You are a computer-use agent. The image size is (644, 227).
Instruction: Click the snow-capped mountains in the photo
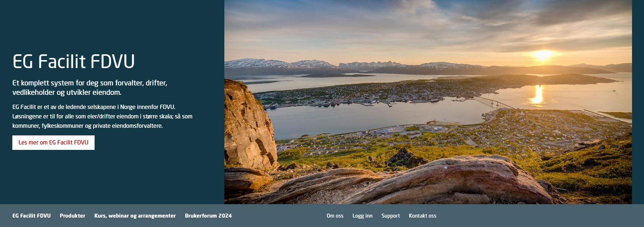click(283, 64)
